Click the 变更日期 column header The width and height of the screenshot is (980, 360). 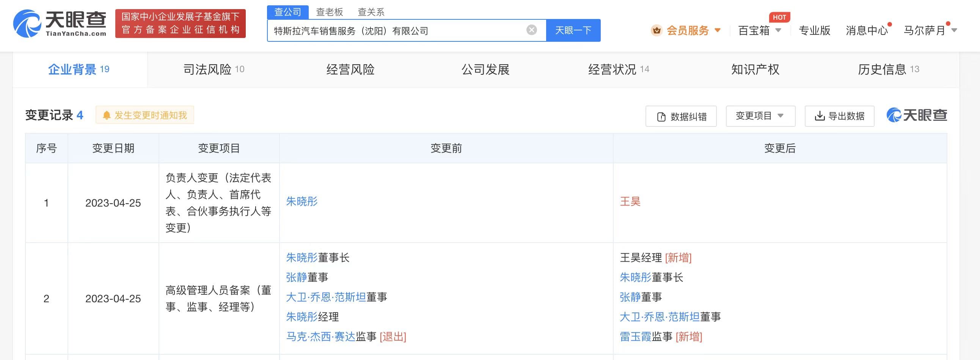coord(113,148)
